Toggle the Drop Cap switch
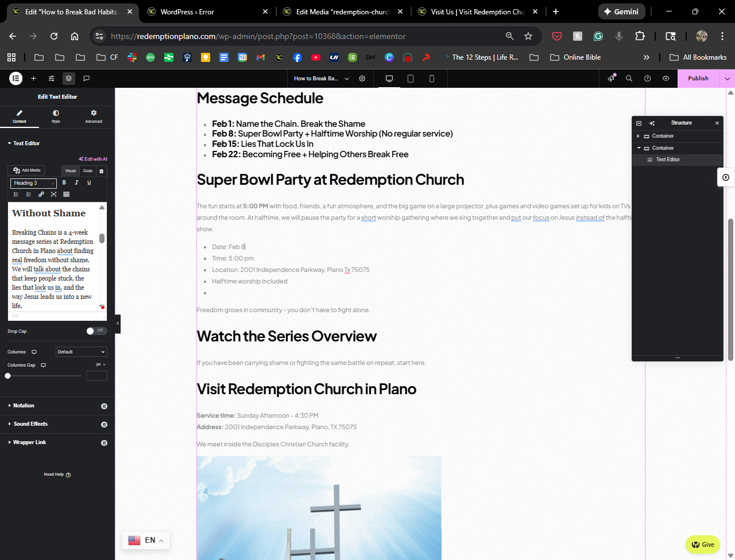The image size is (735, 560). (x=96, y=331)
